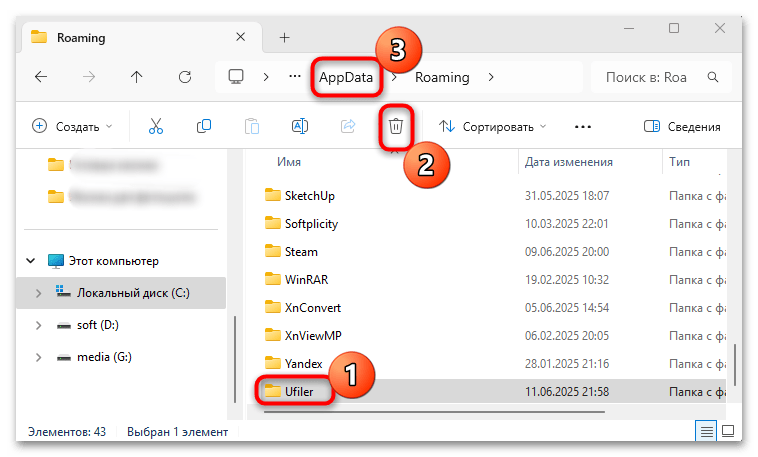Click Roaming in the address bar
758x457 pixels.
tap(442, 77)
